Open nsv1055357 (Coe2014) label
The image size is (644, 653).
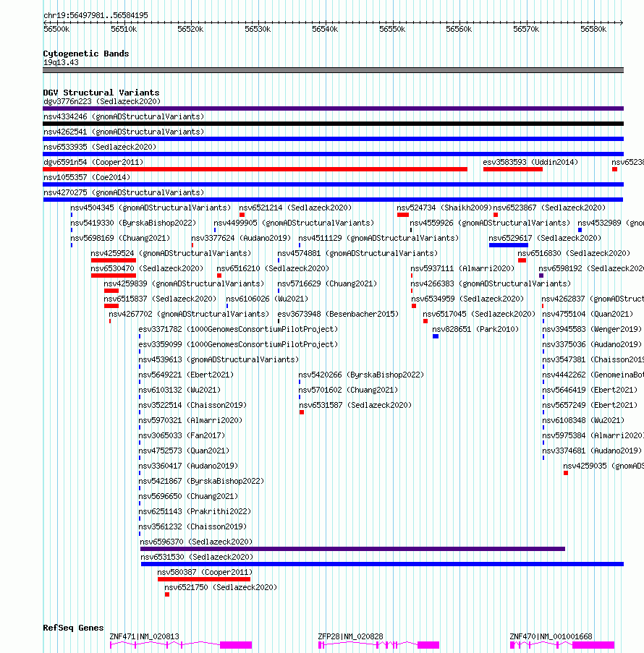click(x=87, y=177)
